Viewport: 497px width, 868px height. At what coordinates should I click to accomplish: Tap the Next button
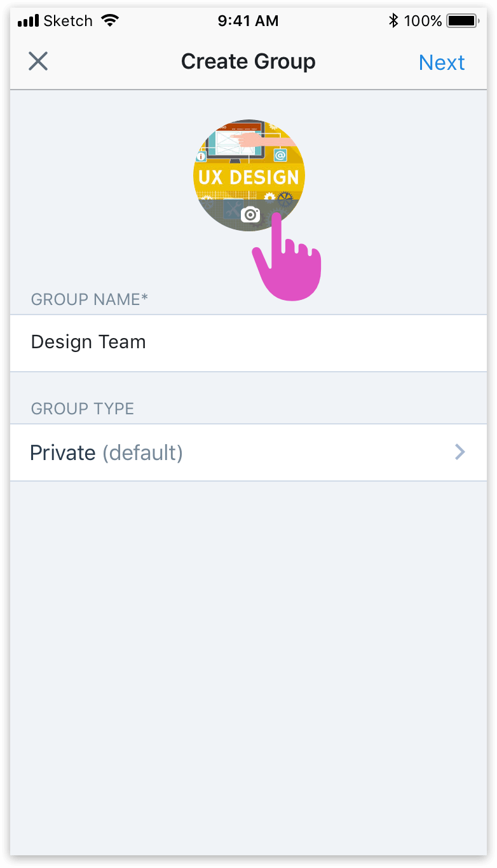coord(442,62)
